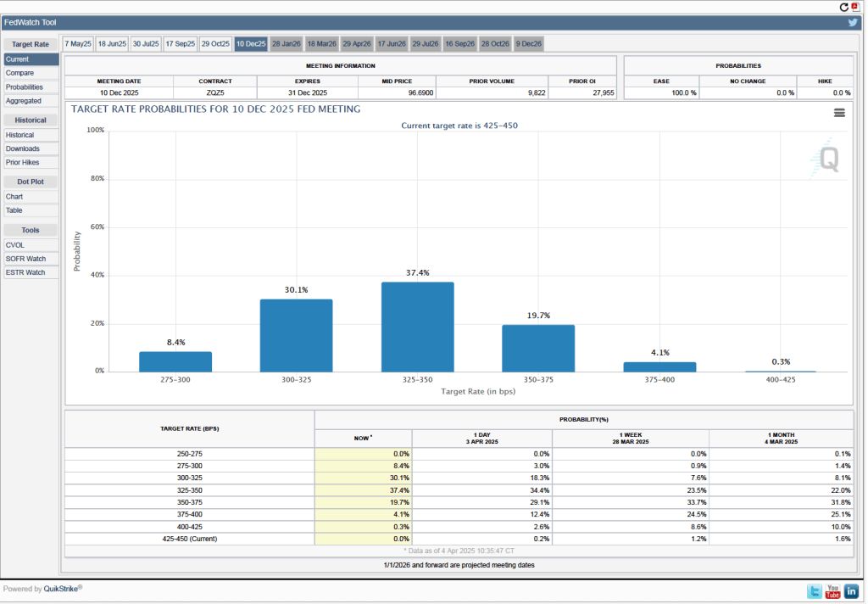The width and height of the screenshot is (868, 604).
Task: Open the 9 Dec26 meeting tab
Action: tap(529, 43)
